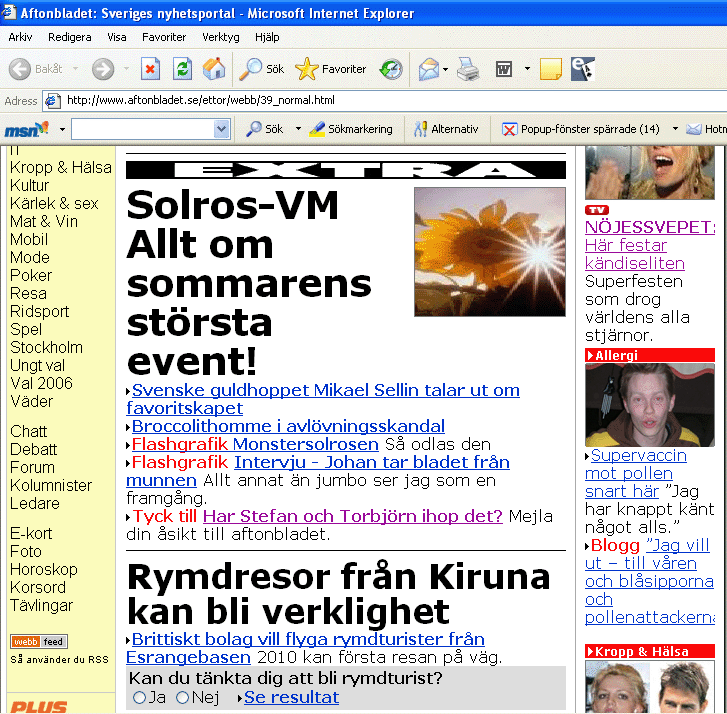Click Så använder du RSS text
Screen dimensions: 727x714
(59, 660)
